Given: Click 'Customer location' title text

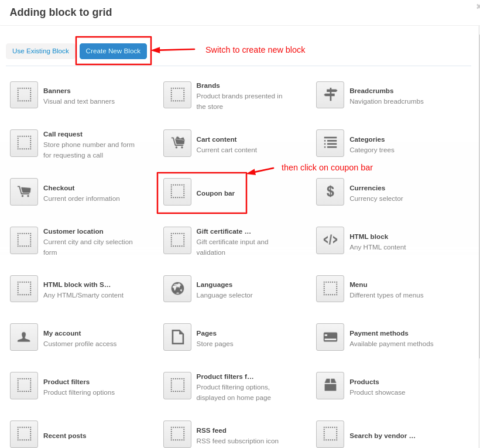Looking at the screenshot, I should pos(73,231).
